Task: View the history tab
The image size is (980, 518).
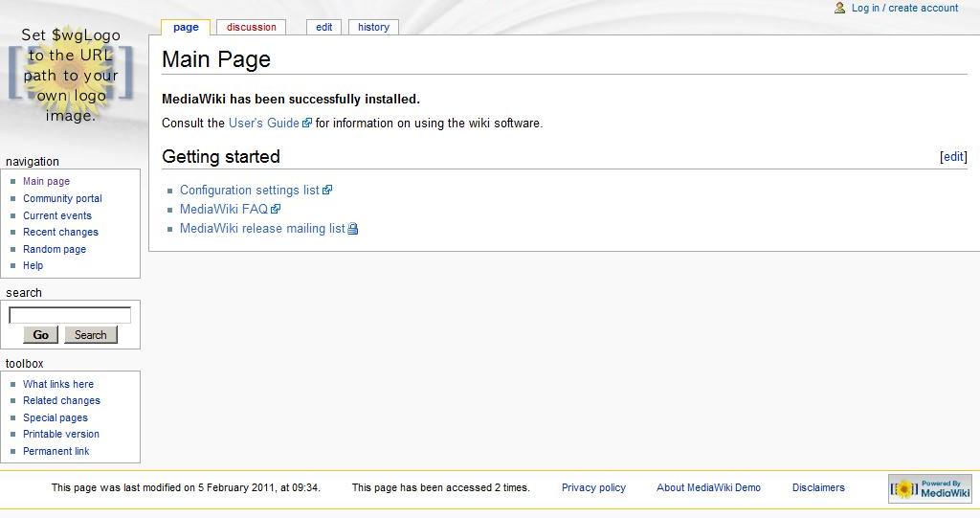Action: pos(373,27)
